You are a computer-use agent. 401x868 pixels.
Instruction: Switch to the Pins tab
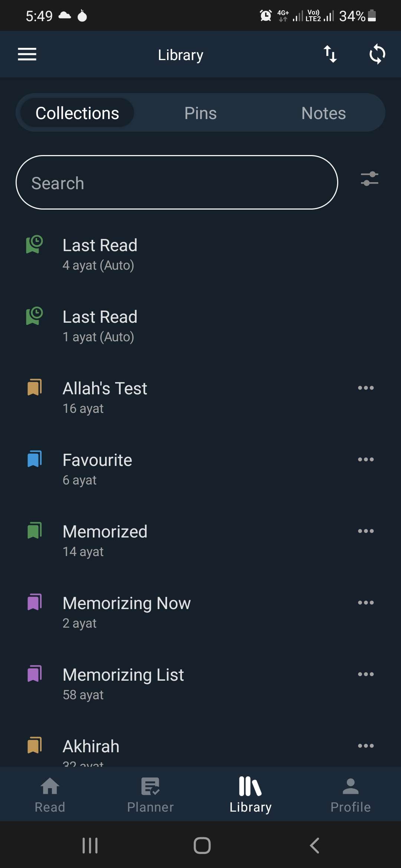(x=200, y=113)
